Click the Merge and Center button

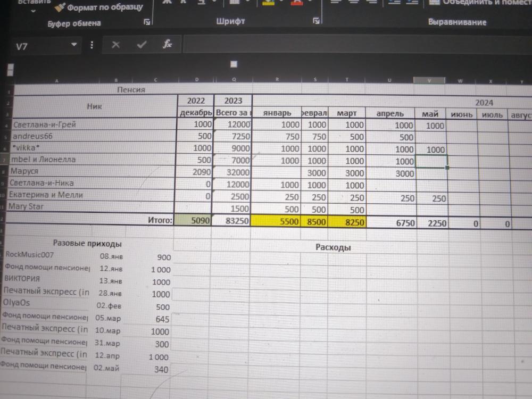[479, 3]
